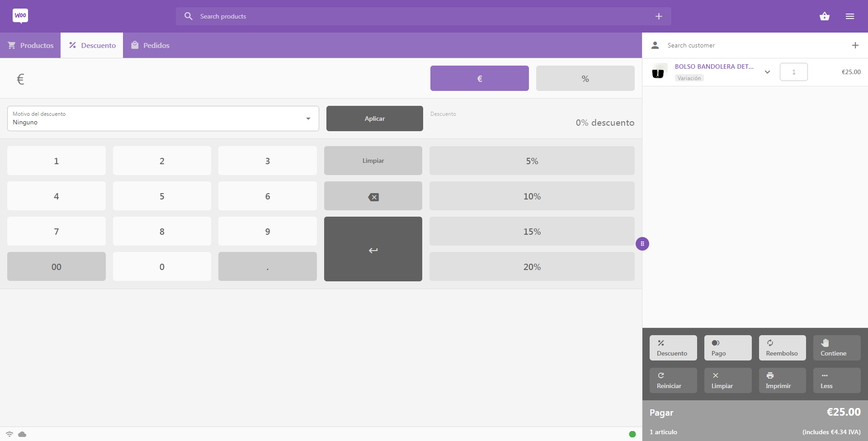Viewport: 868px width, 441px height.
Task: Click the item quantity input field
Action: [793, 72]
